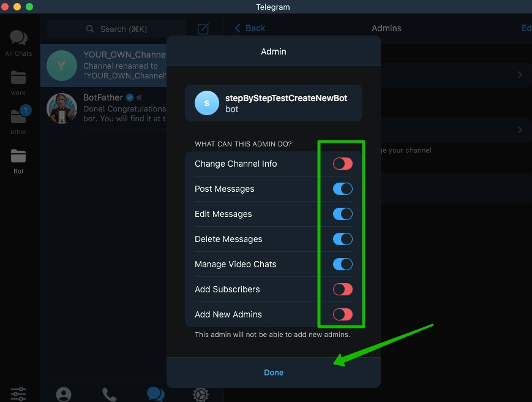Open the other folder with unread badge
This screenshot has width=532, height=402.
pyautogui.click(x=18, y=117)
